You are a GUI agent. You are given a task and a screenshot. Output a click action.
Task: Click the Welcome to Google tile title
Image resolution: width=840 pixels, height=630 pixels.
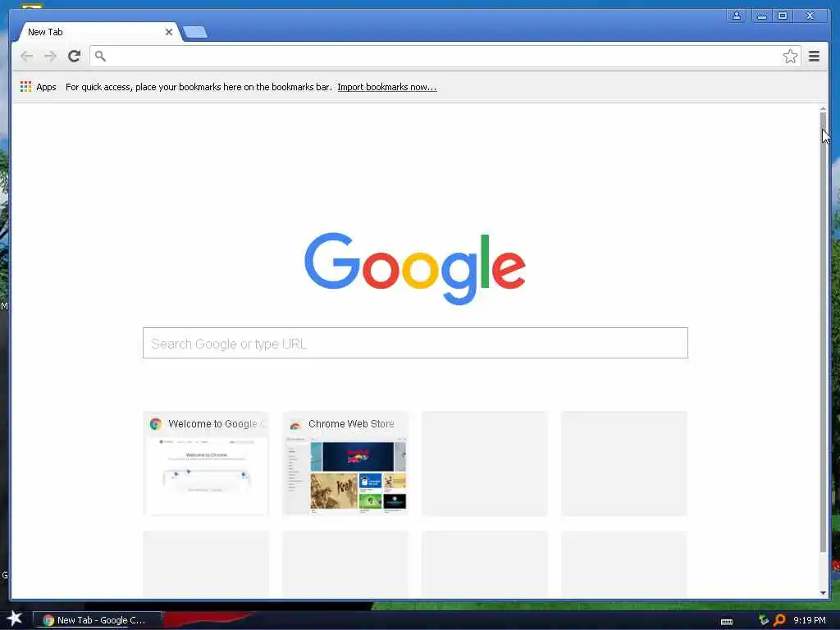(x=217, y=424)
